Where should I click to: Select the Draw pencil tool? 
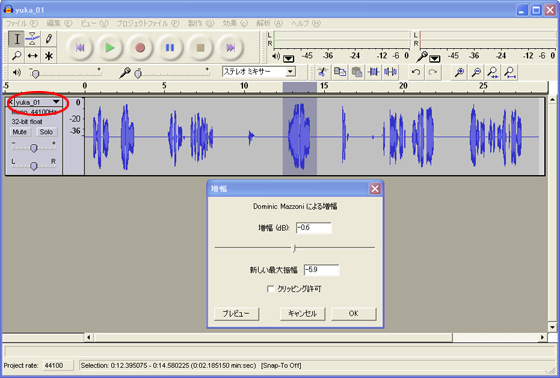[49, 39]
